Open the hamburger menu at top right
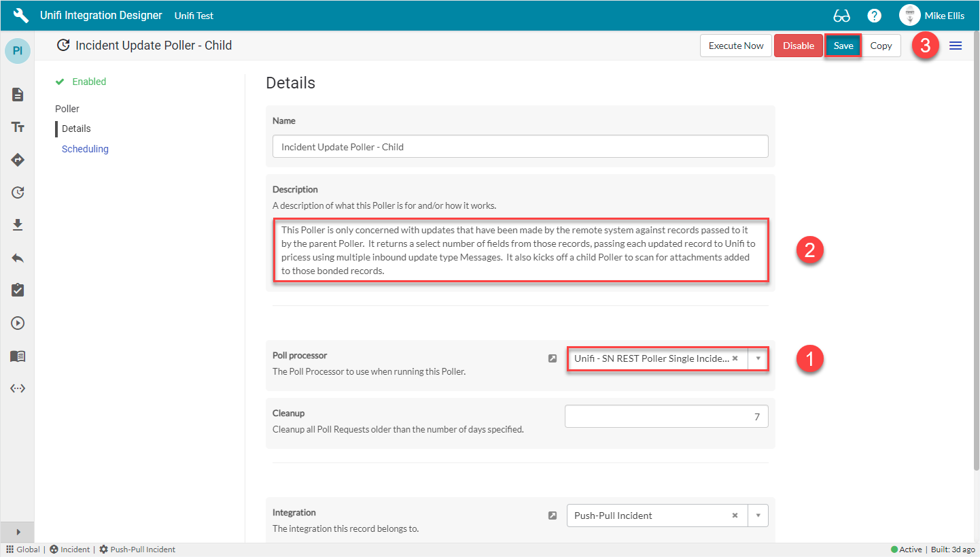980x557 pixels. tap(955, 46)
